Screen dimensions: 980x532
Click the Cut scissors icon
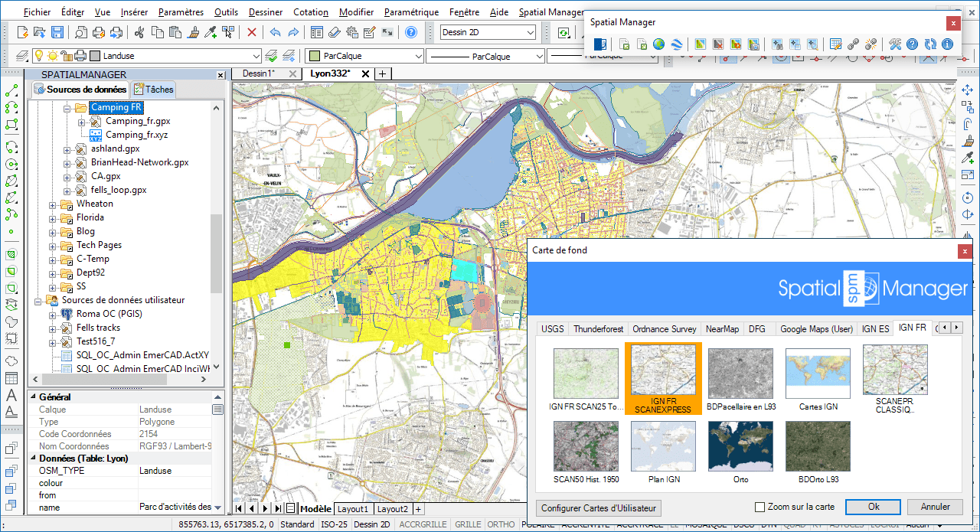139,32
